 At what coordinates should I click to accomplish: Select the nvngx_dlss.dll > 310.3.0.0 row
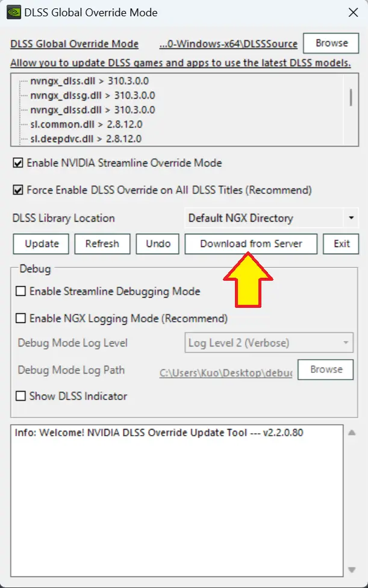click(x=89, y=81)
